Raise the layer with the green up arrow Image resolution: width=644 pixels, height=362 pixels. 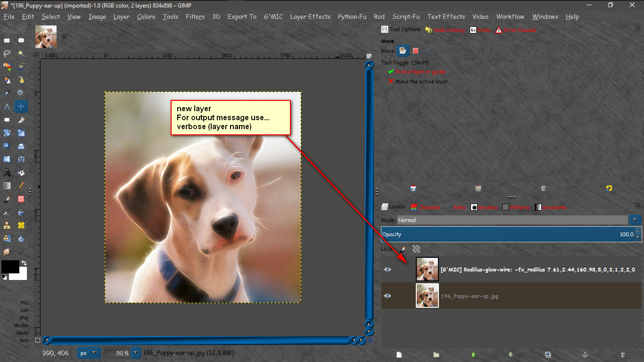coord(473,355)
